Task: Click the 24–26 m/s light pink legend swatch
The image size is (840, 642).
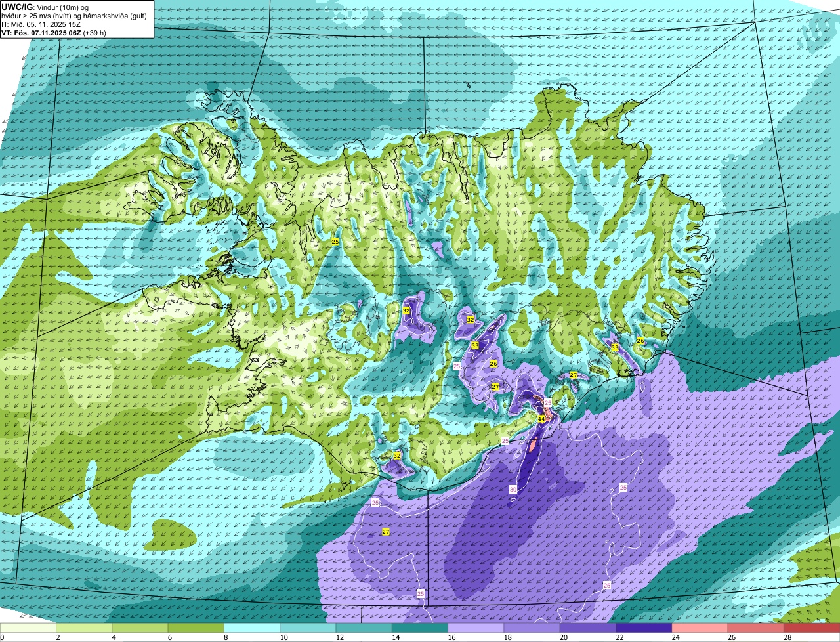Action: coord(700,628)
